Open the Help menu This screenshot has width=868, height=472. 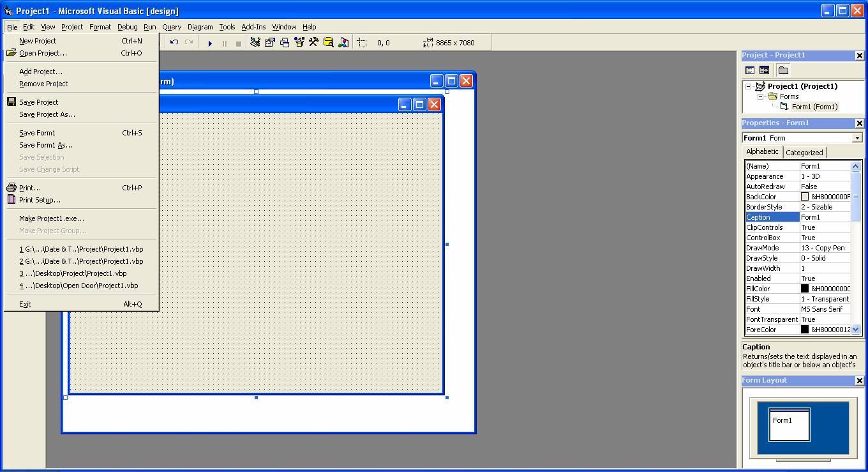click(309, 27)
